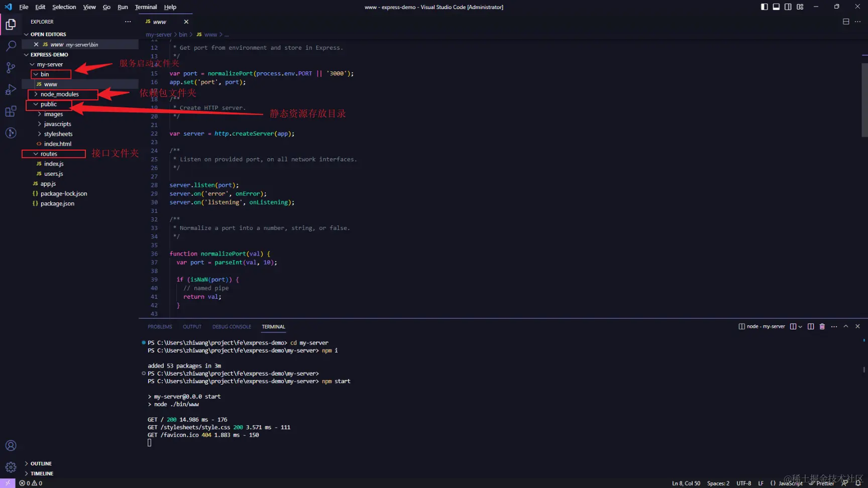This screenshot has height=488, width=868.
Task: Toggle the secondary side bar layout icon
Action: click(788, 7)
